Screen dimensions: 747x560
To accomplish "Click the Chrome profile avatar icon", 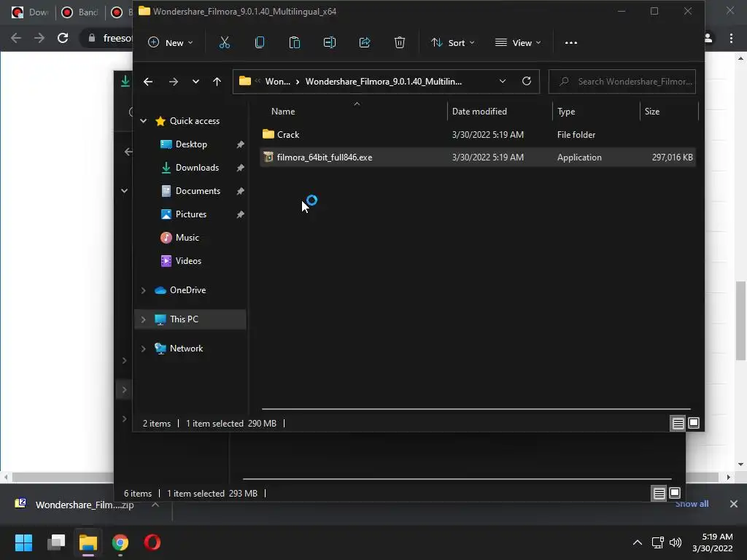I will point(708,38).
